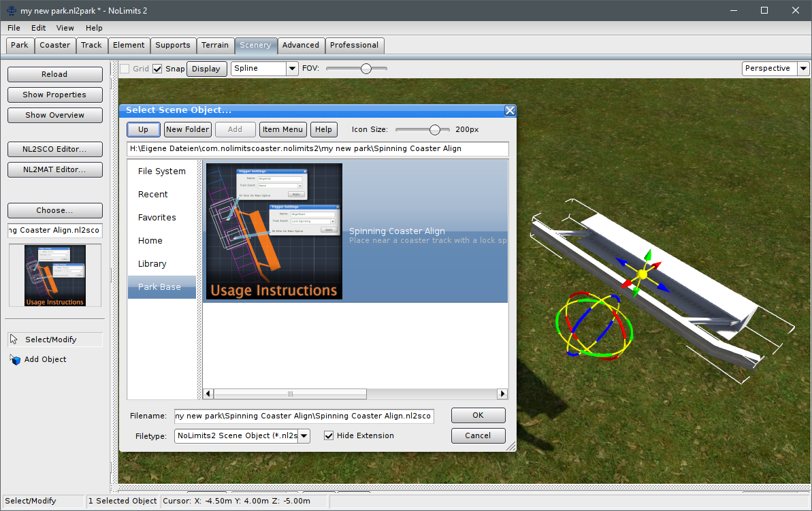812x511 pixels.
Task: Click the NoLimits 2 app icon in title bar
Action: (11, 10)
